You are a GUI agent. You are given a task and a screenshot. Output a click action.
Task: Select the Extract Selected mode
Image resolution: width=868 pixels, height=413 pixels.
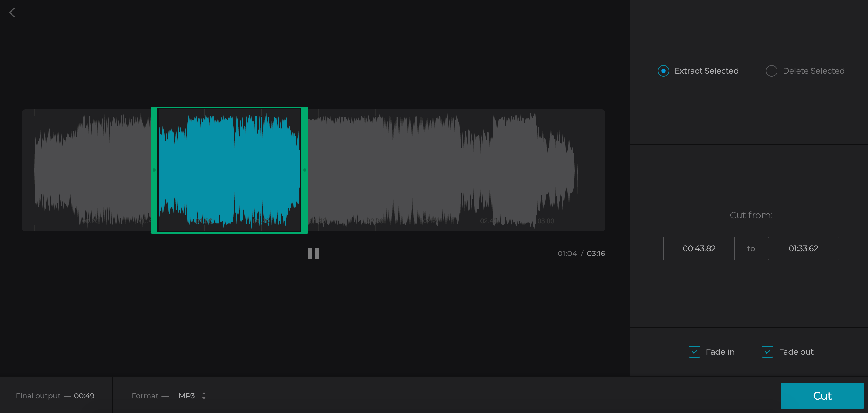click(x=663, y=71)
